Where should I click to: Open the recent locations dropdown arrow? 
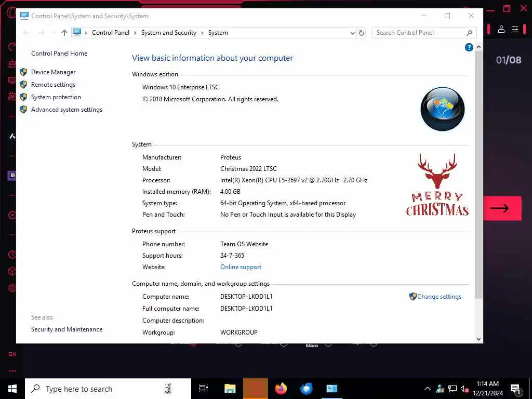pos(54,33)
